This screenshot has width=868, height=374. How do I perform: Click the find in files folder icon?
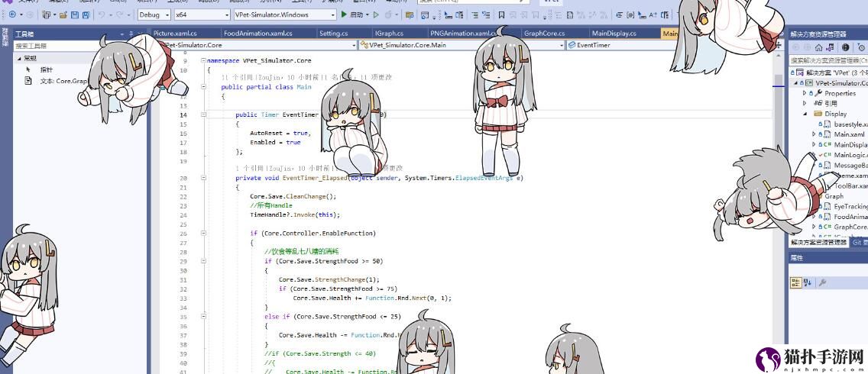(409, 15)
